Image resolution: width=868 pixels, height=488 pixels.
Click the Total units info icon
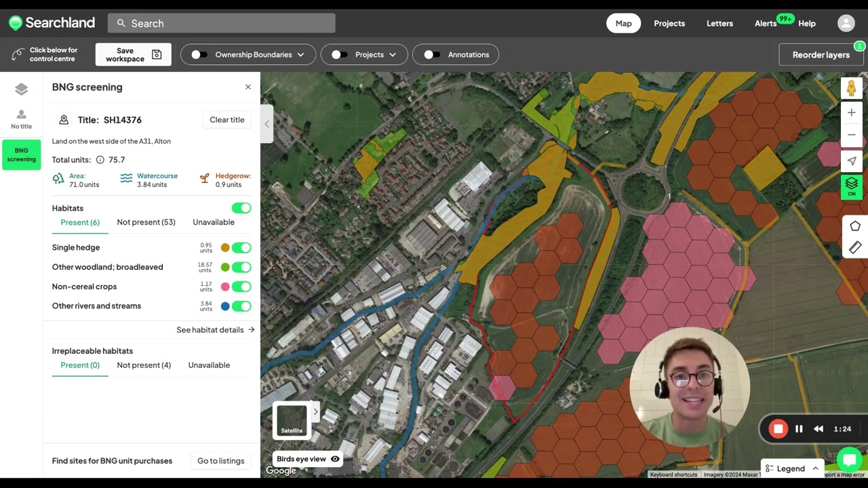point(100,160)
